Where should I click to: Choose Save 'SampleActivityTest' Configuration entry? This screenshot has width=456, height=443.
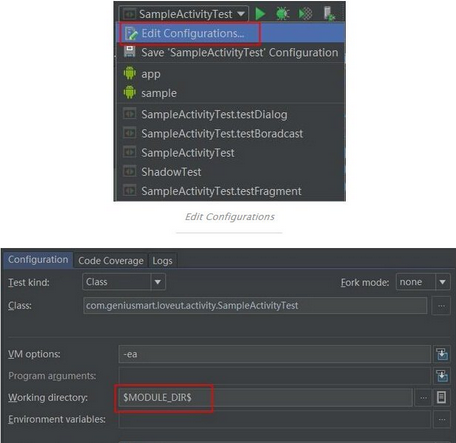(x=230, y=53)
